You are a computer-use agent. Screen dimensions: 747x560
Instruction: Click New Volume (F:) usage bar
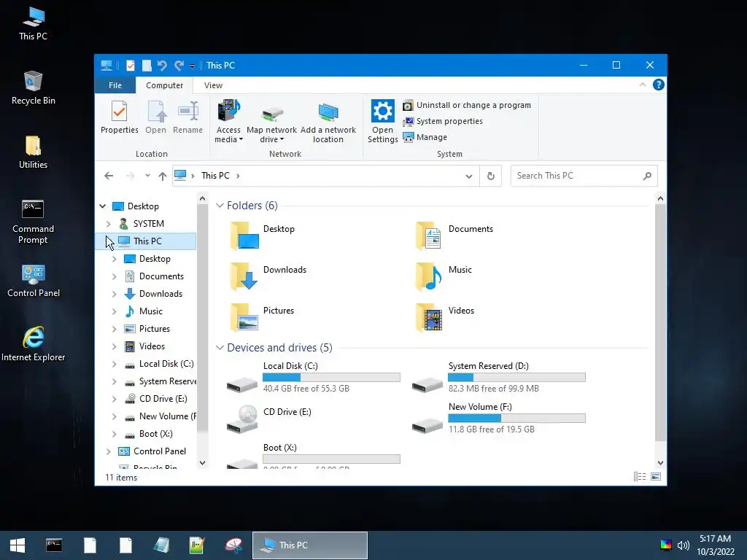516,419
